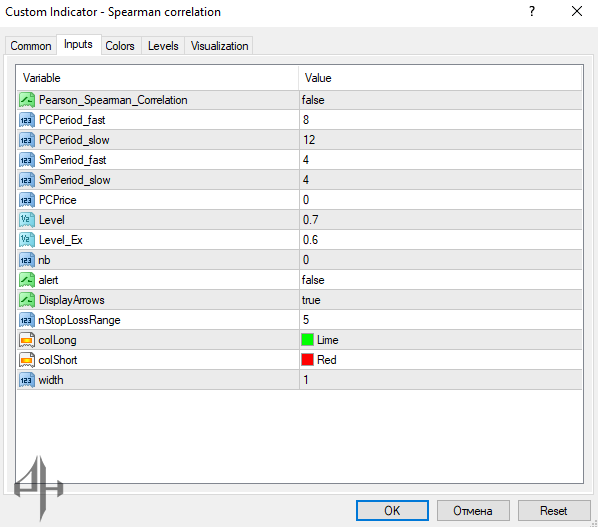
Task: Click the Pearson_Spearman_Correlation boolean icon
Action: 27,100
